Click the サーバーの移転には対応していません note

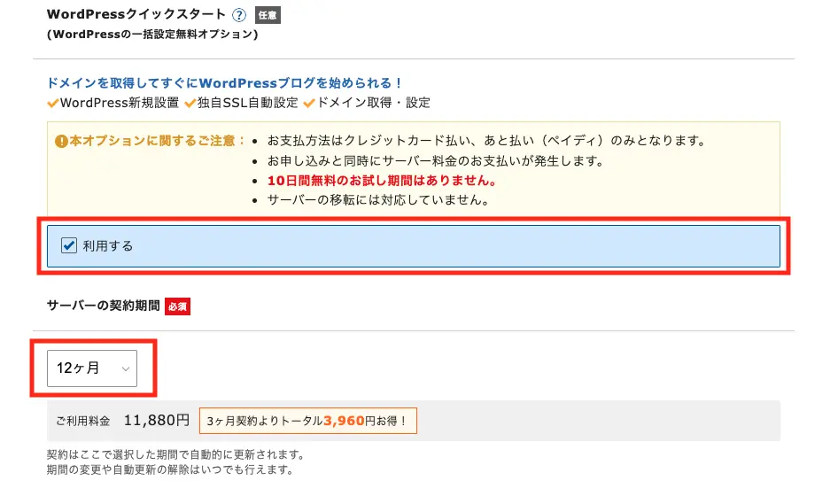[379, 200]
